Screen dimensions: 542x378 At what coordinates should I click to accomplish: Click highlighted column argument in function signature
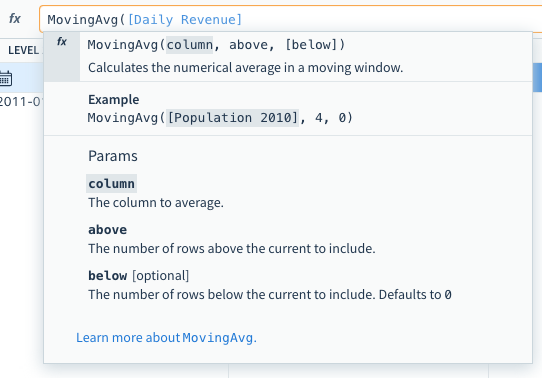[189, 45]
